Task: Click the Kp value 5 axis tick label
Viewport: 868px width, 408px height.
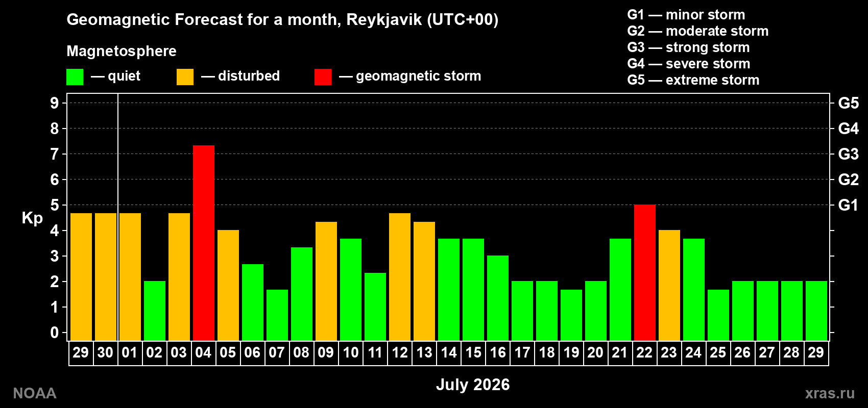Action: 55,205
